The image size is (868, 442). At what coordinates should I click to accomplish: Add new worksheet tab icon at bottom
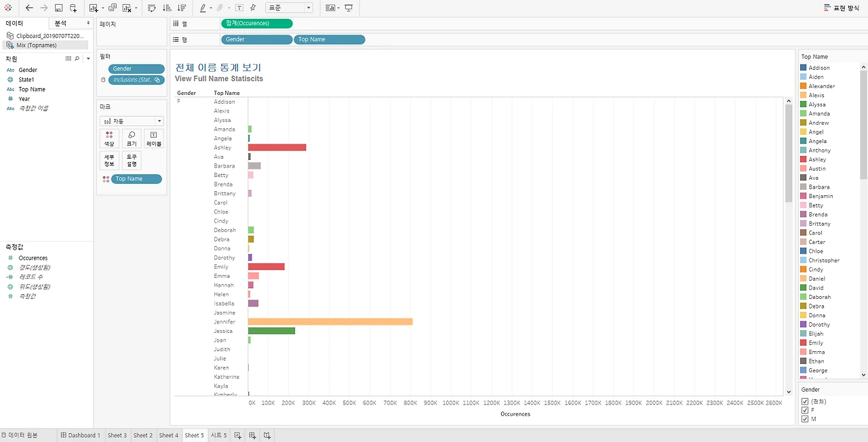click(238, 435)
